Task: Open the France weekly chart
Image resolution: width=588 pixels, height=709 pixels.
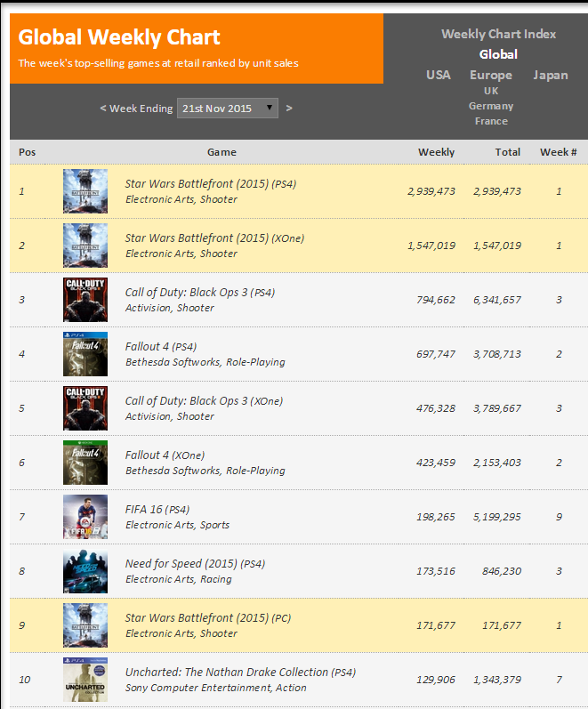Action: tap(491, 121)
